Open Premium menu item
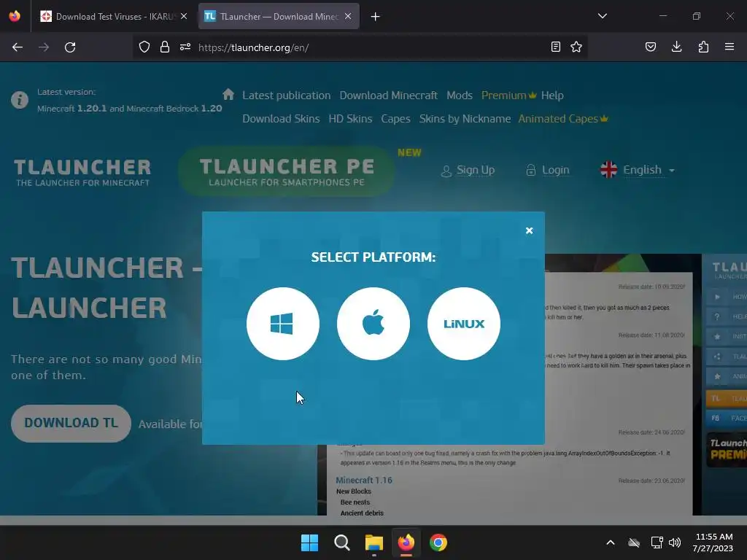Viewport: 747px width, 560px height. [x=508, y=96]
